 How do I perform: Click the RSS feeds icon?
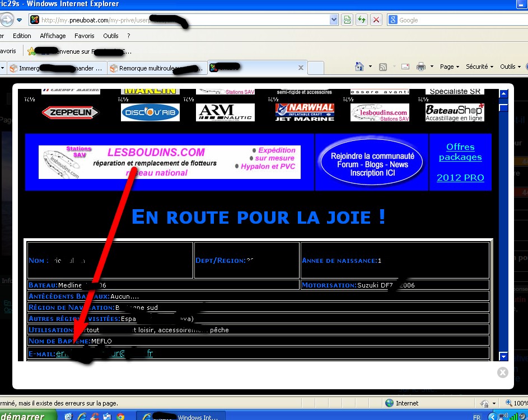click(383, 67)
